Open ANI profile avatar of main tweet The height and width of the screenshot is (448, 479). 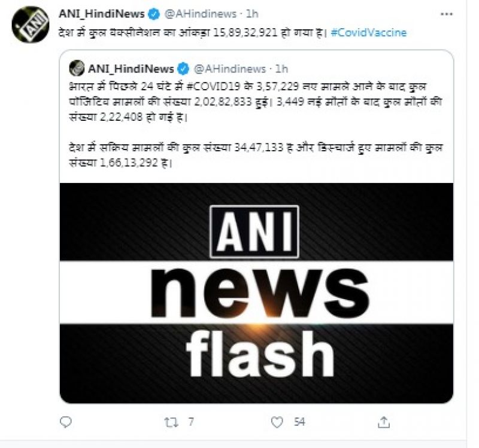tap(31, 25)
